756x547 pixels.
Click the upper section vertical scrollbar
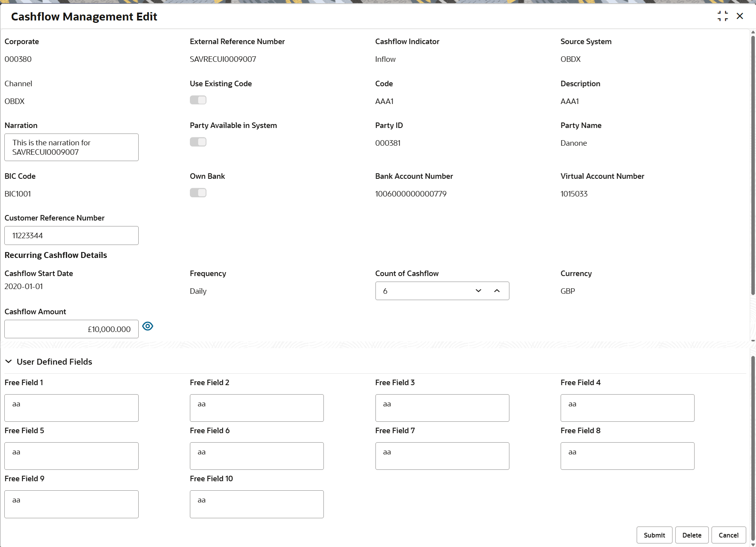pyautogui.click(x=753, y=165)
